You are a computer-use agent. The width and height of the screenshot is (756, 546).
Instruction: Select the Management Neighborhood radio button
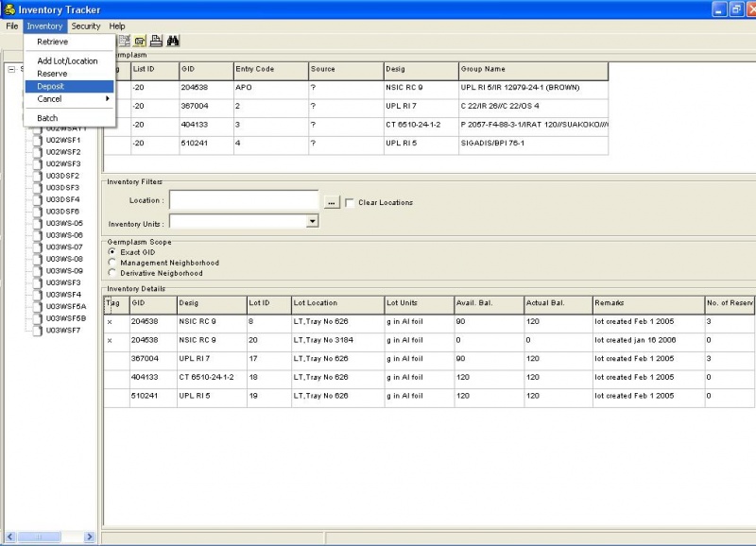[112, 263]
